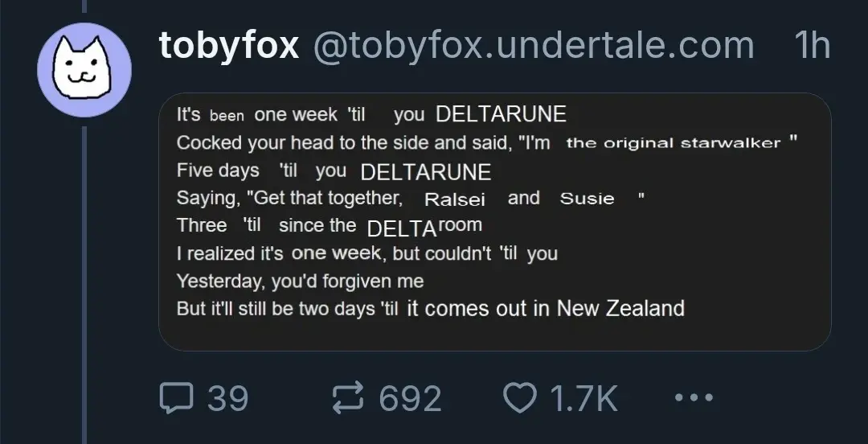The width and height of the screenshot is (868, 444).
Task: Open the three-dot more options menu
Action: pos(694,397)
